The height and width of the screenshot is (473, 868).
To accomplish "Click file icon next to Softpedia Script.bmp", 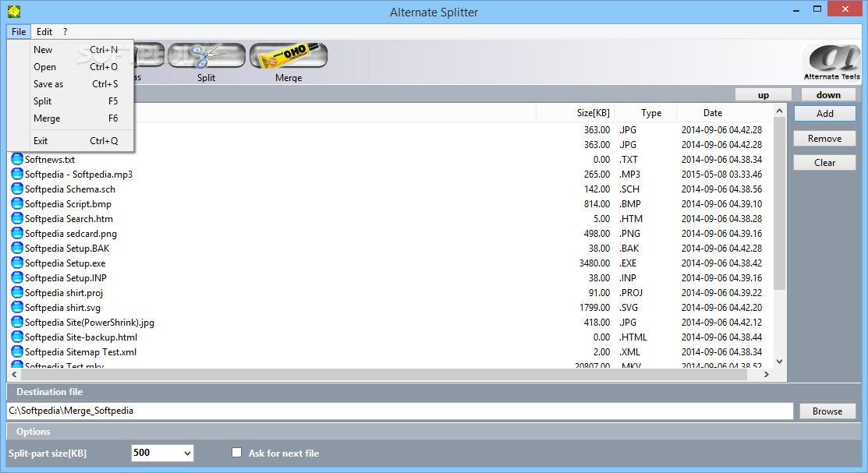I will pos(17,203).
